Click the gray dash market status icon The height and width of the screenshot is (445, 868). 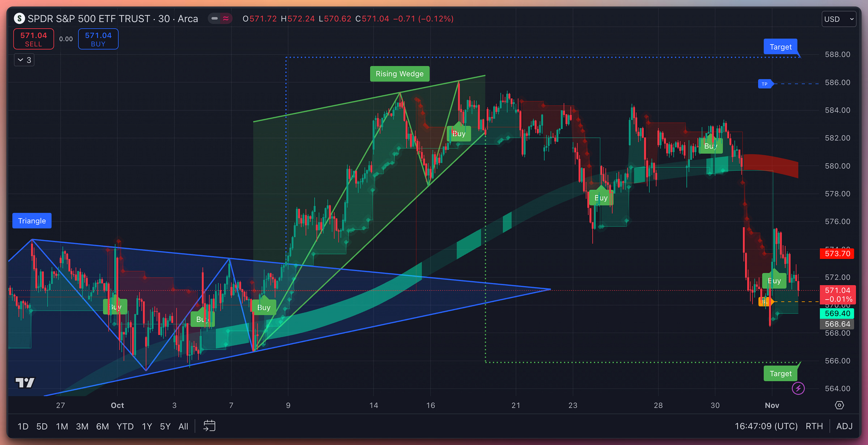[215, 18]
